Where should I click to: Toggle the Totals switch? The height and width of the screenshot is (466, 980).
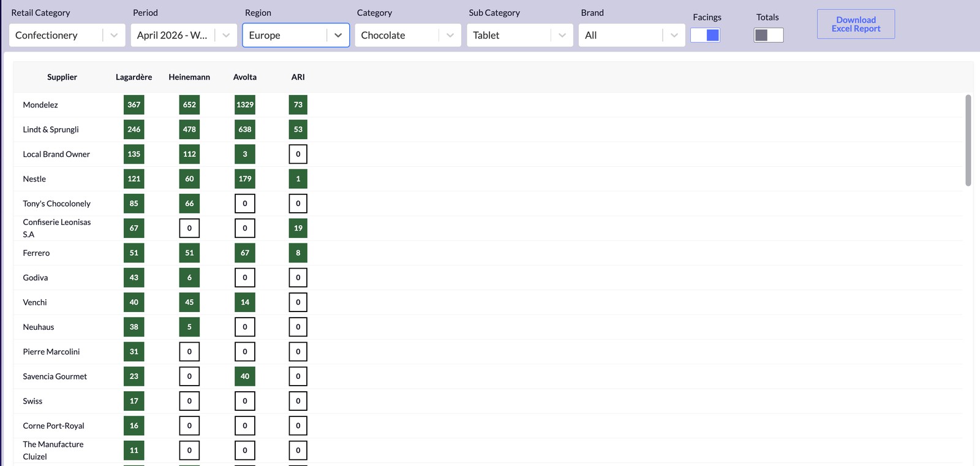coord(769,36)
